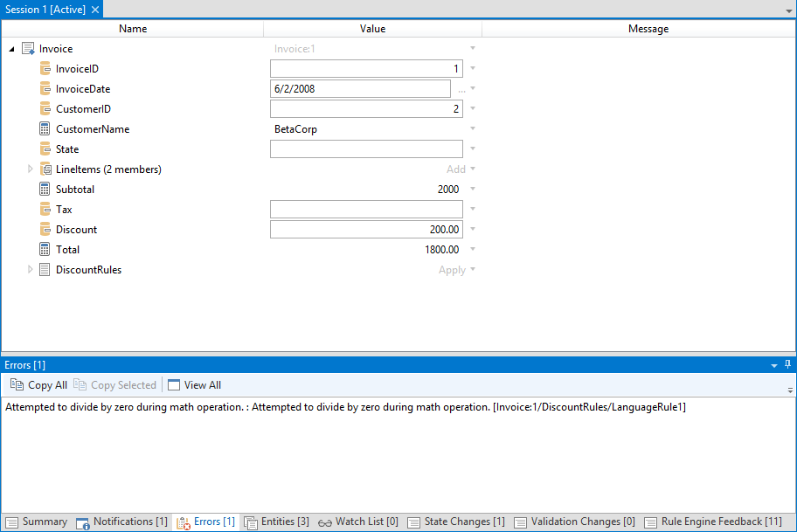Switch to the Notifications tab
This screenshot has height=532, width=797.
[x=121, y=522]
